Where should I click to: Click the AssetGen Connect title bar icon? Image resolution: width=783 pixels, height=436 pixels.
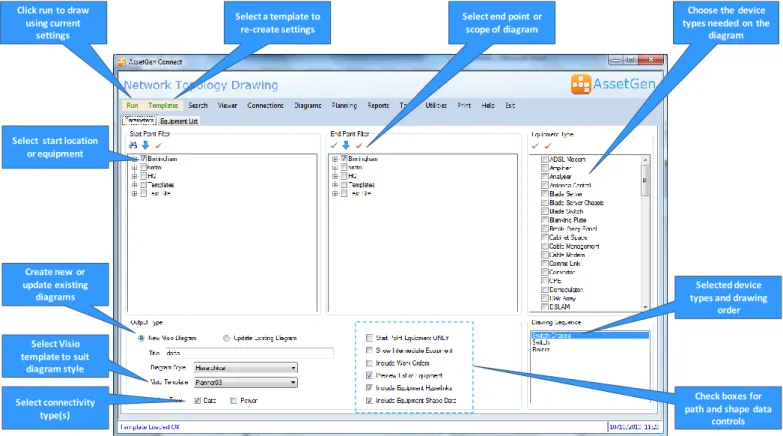pos(122,62)
